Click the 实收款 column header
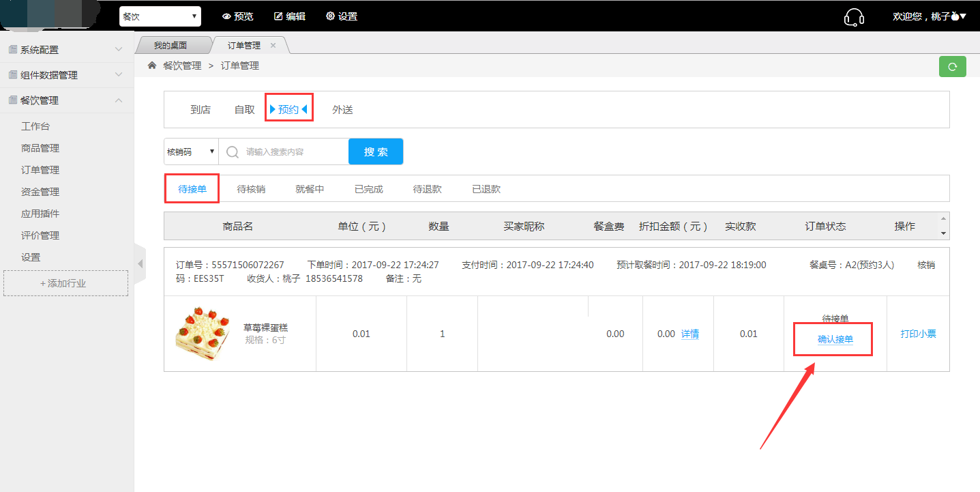The width and height of the screenshot is (980, 492). tap(740, 226)
